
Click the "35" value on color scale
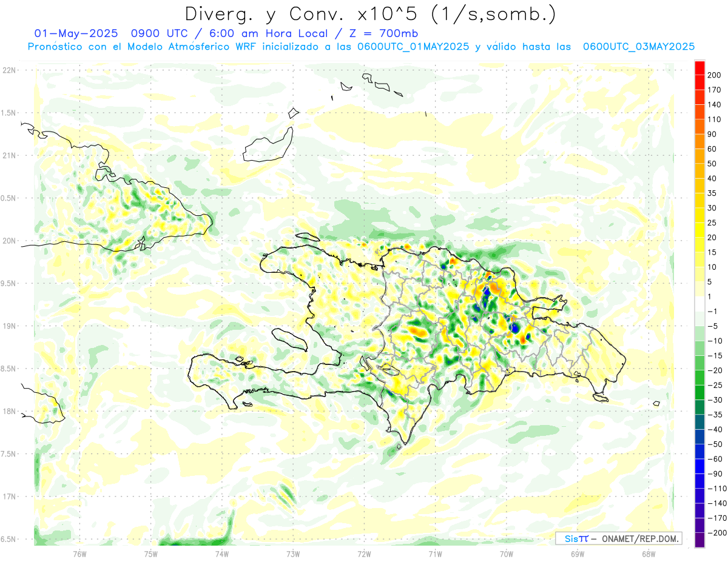pyautogui.click(x=712, y=193)
